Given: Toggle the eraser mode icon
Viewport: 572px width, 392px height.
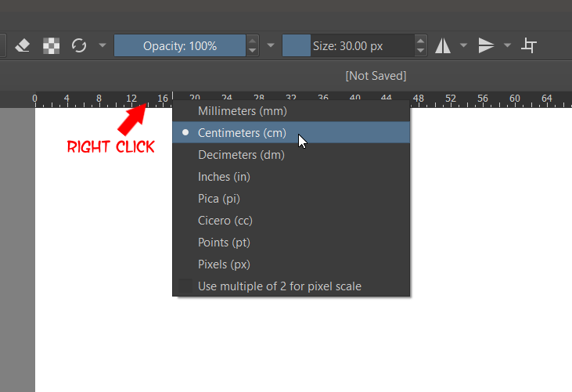Looking at the screenshot, I should (23, 45).
